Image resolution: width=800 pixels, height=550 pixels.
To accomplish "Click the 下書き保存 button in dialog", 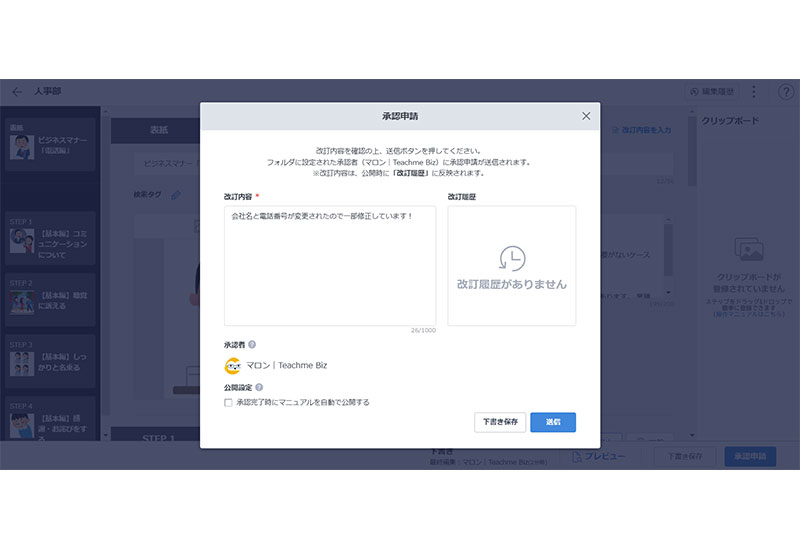I will coord(500,422).
